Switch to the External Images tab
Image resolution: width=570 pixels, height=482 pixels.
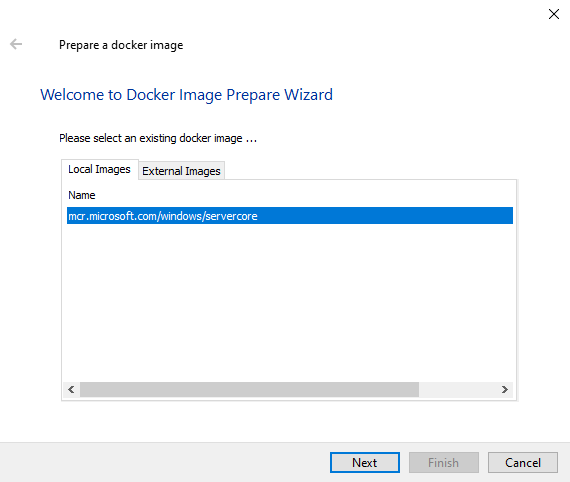click(x=181, y=170)
